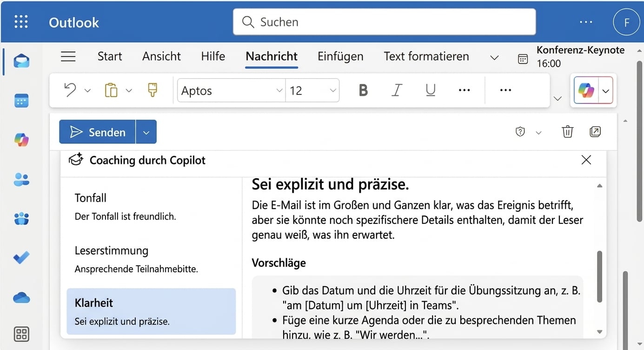The image size is (644, 350).
Task: Open Senden options dropdown arrow
Action: [146, 132]
